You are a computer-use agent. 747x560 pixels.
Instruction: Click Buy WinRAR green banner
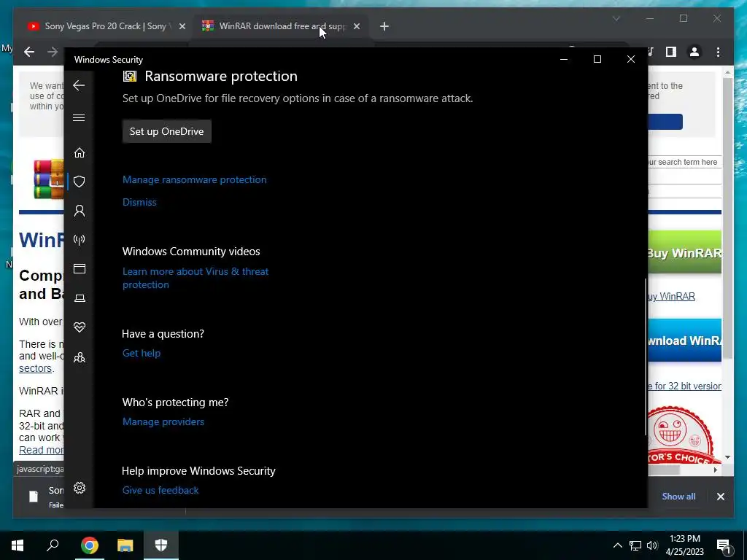coord(684,252)
